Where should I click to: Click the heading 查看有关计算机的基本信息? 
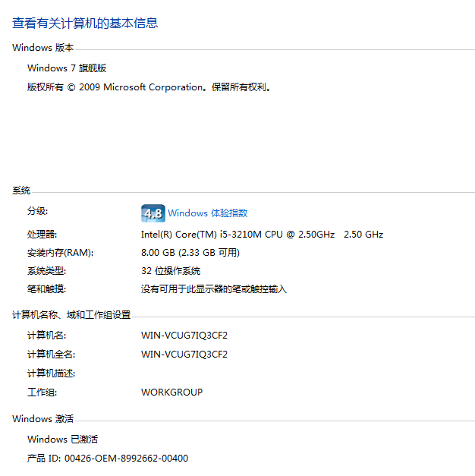85,23
